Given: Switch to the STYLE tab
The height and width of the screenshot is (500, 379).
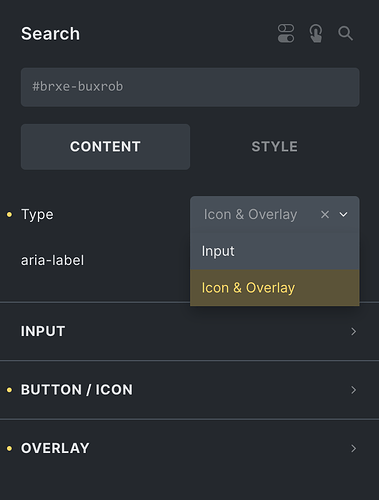Looking at the screenshot, I should tap(275, 147).
